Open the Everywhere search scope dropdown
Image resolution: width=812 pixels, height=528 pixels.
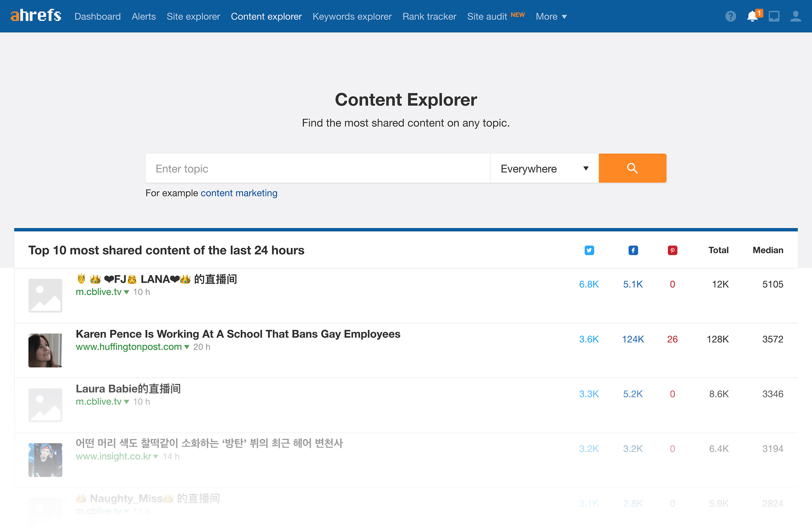coord(544,168)
